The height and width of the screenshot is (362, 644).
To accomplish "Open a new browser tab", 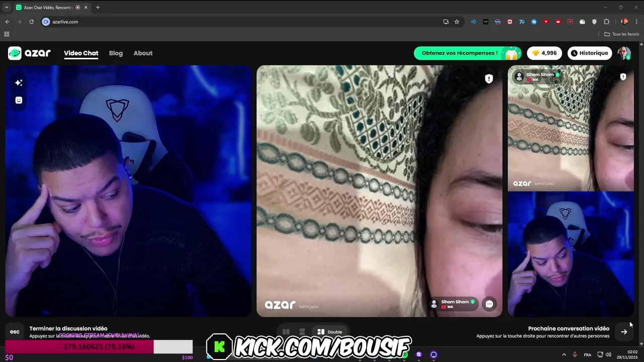I will tap(98, 8).
